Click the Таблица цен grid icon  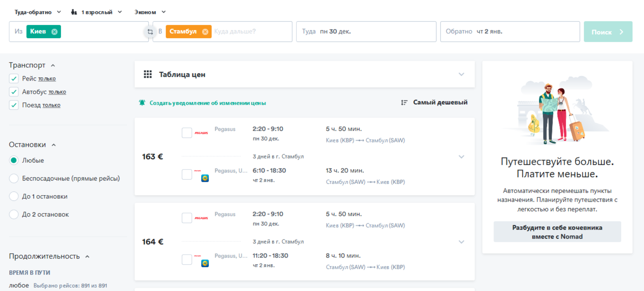148,75
